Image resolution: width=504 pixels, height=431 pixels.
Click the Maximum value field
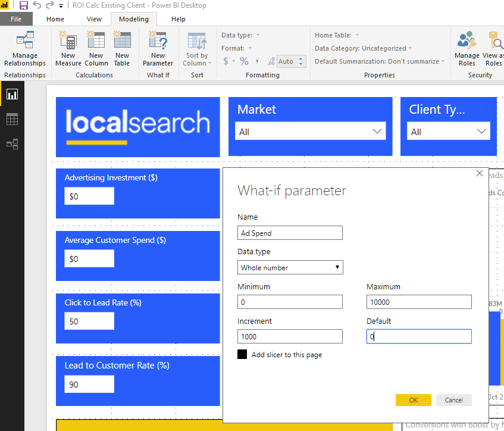point(419,302)
